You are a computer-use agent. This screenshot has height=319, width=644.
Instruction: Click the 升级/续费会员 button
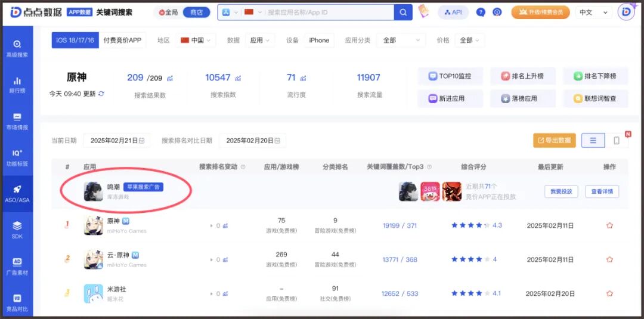[540, 13]
